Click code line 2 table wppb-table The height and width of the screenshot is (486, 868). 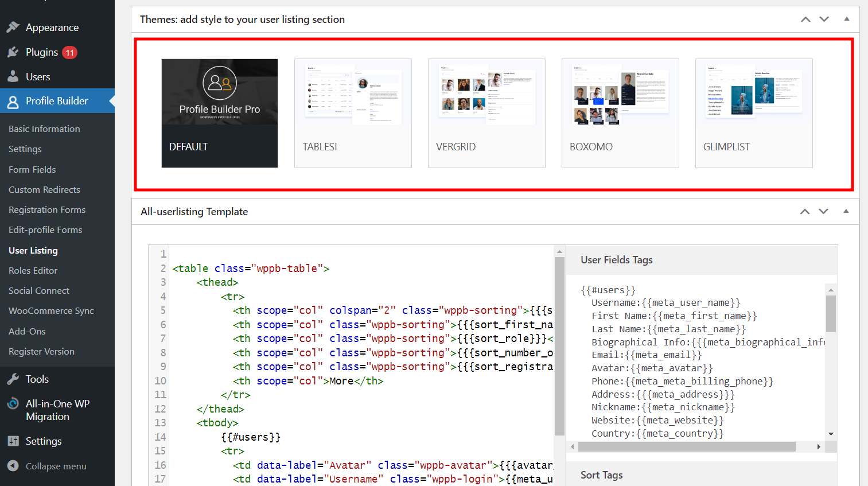pyautogui.click(x=251, y=268)
